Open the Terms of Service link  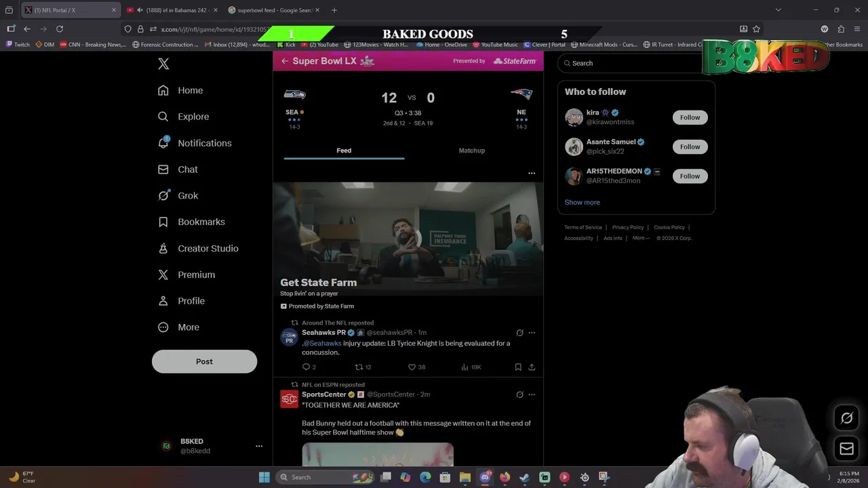[583, 227]
